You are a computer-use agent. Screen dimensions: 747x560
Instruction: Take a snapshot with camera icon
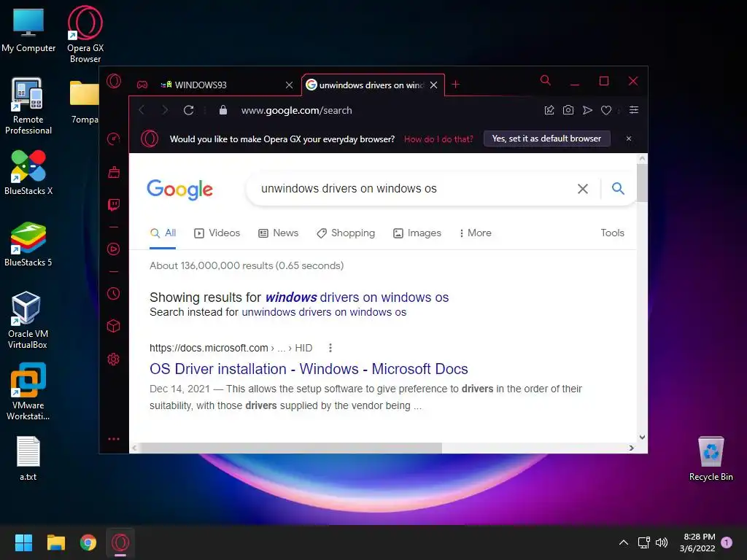point(568,111)
